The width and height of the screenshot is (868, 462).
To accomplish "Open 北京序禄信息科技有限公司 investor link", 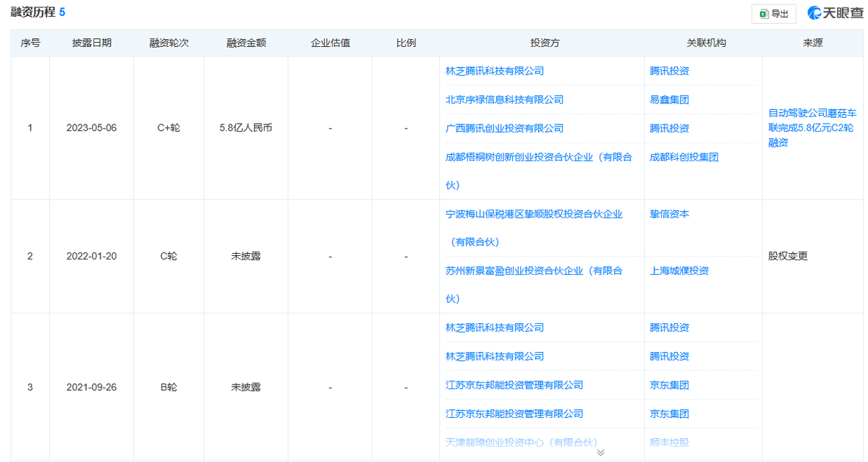I will (504, 100).
